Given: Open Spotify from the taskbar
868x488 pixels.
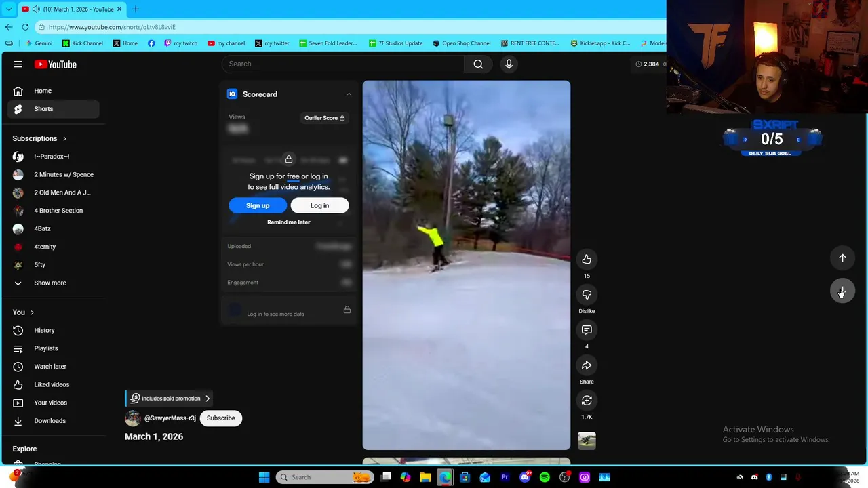Looking at the screenshot, I should click(545, 477).
